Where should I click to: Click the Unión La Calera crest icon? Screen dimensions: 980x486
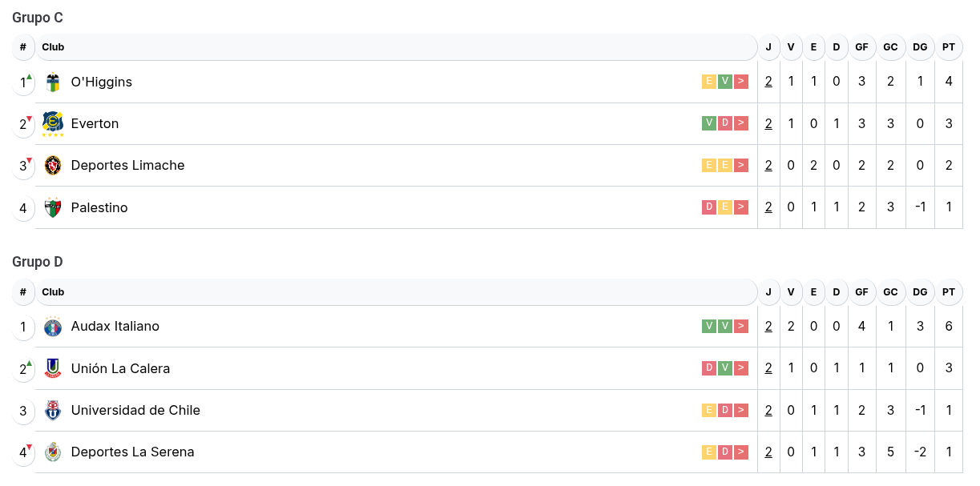tap(53, 368)
